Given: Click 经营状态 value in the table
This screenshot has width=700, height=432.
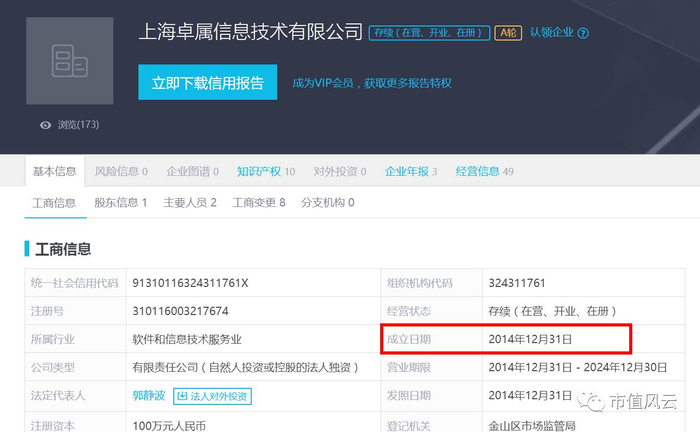Looking at the screenshot, I should [x=553, y=311].
